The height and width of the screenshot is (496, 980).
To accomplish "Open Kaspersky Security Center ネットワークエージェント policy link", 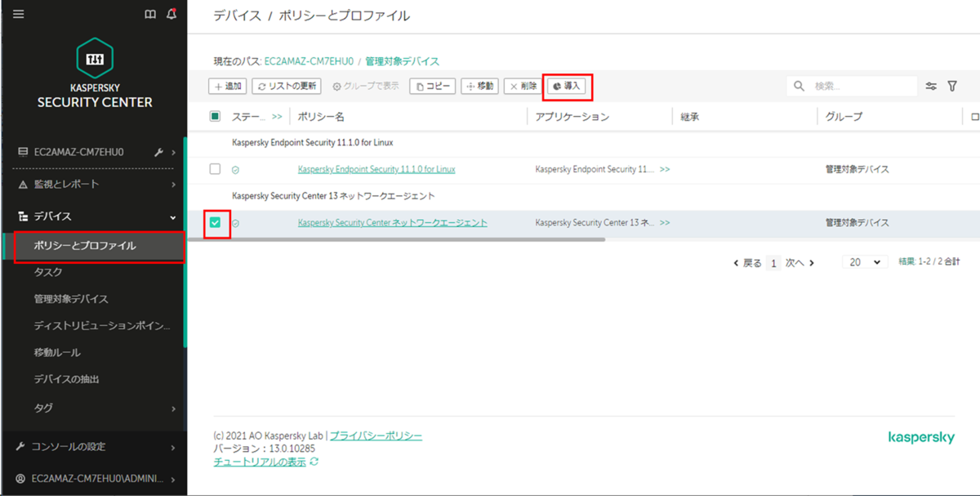I will coord(393,222).
